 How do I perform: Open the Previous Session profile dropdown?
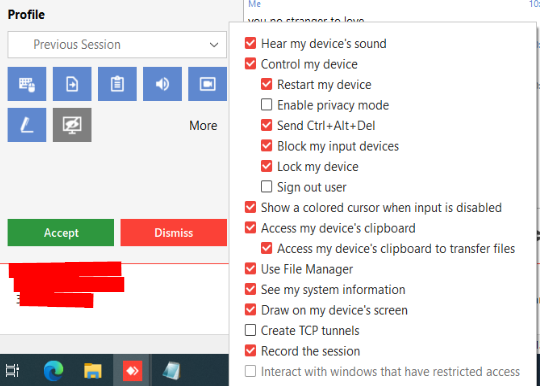[117, 44]
